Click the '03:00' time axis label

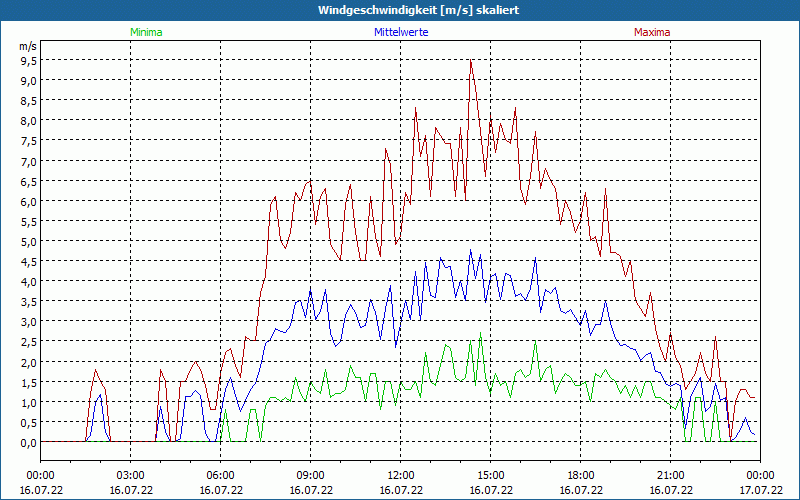[131, 476]
